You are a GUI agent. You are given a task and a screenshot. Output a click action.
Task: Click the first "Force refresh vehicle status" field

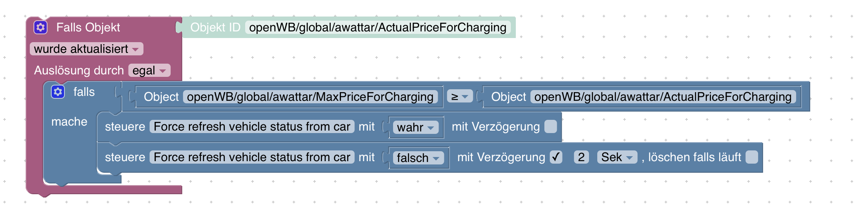click(252, 126)
